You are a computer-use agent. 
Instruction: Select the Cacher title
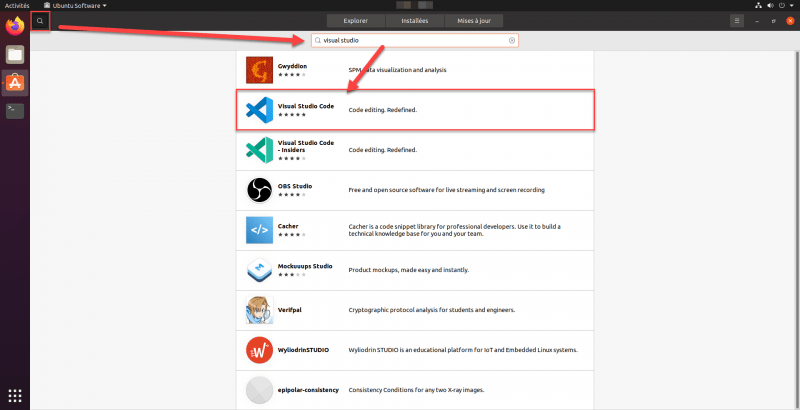(x=288, y=226)
